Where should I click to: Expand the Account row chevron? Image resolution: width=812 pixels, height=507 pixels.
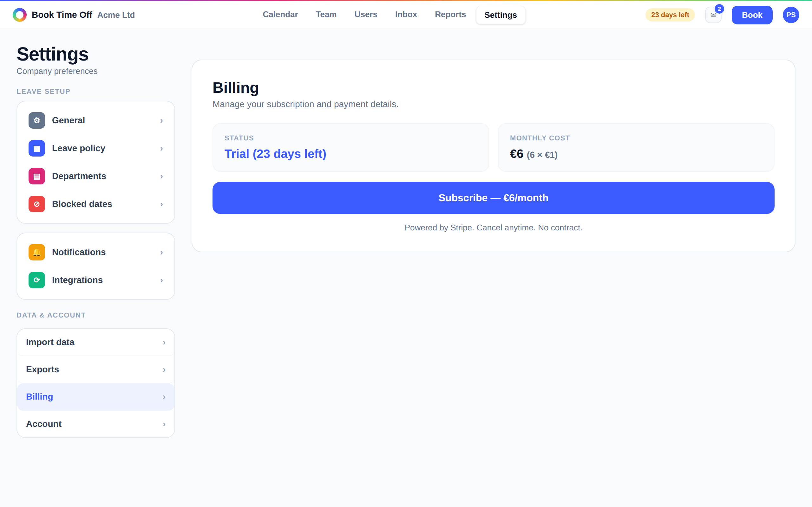pos(164,424)
